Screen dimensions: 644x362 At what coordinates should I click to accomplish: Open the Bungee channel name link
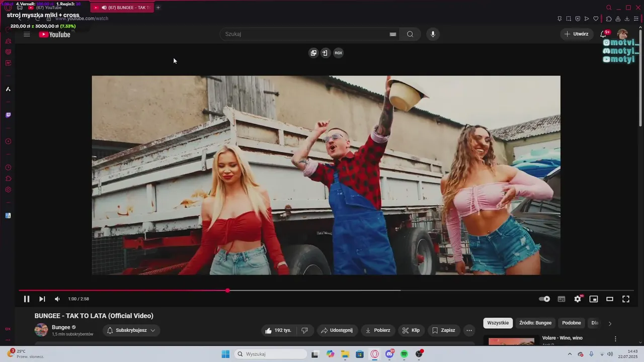(x=61, y=327)
